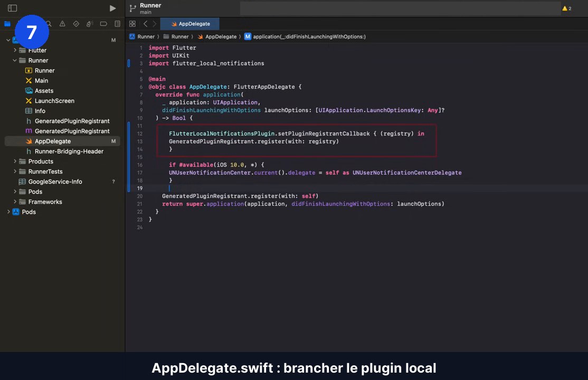
Task: Select the AppDelegate editor tab
Action: tap(189, 24)
